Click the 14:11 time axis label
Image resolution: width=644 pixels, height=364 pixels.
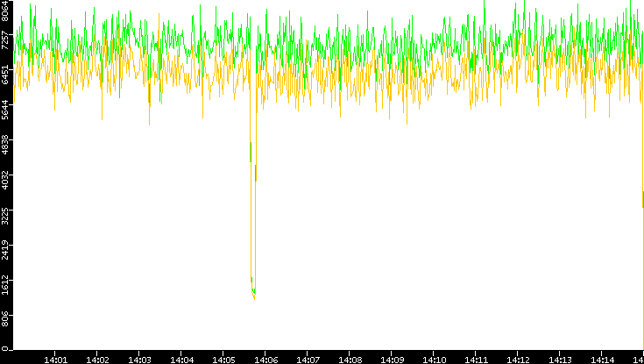click(475, 360)
